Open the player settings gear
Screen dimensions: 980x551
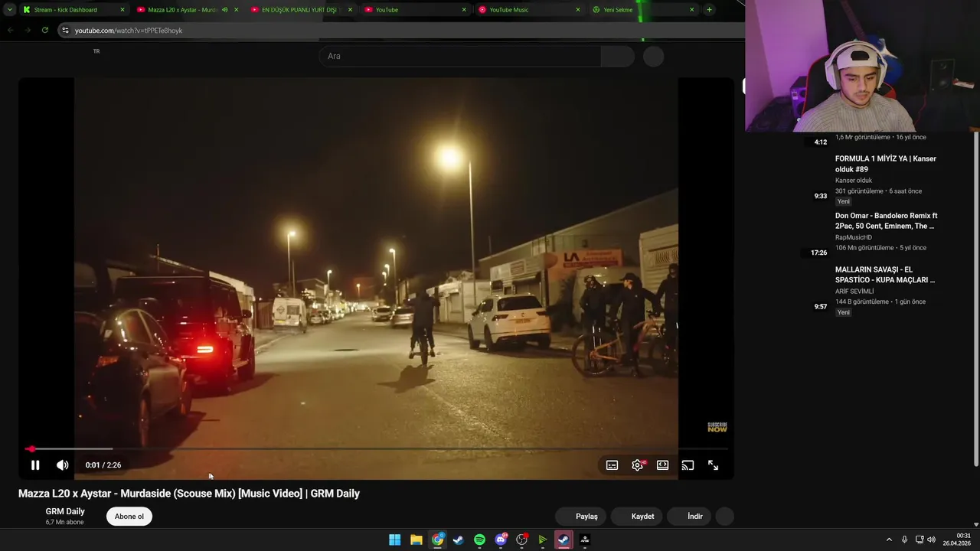pos(637,465)
